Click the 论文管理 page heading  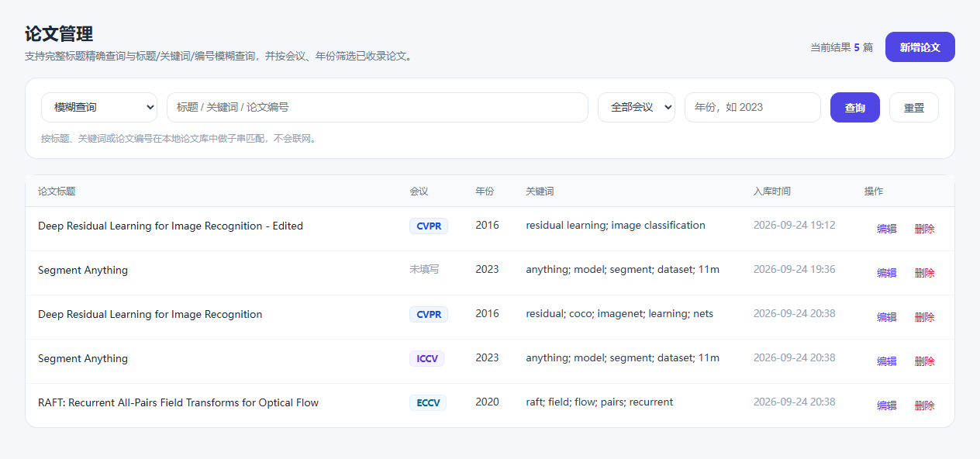(x=59, y=34)
